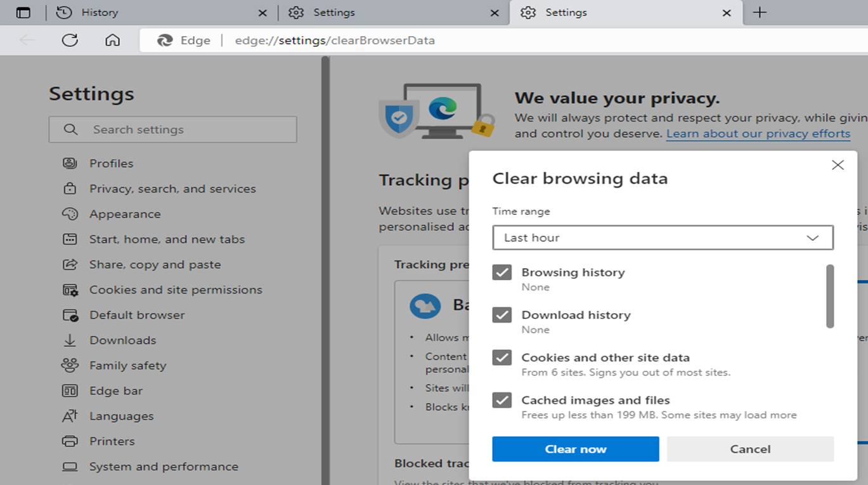Open the Learn about our privacy efforts link

[758, 133]
